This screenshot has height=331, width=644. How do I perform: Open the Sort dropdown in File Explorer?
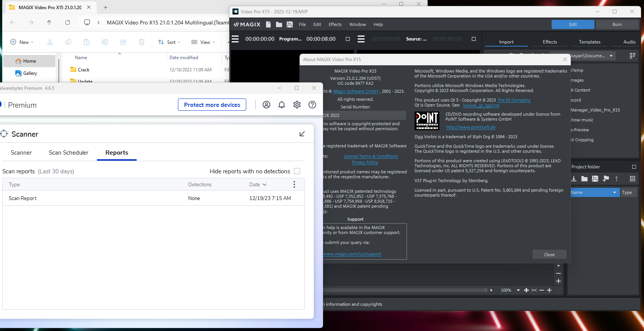pos(169,42)
